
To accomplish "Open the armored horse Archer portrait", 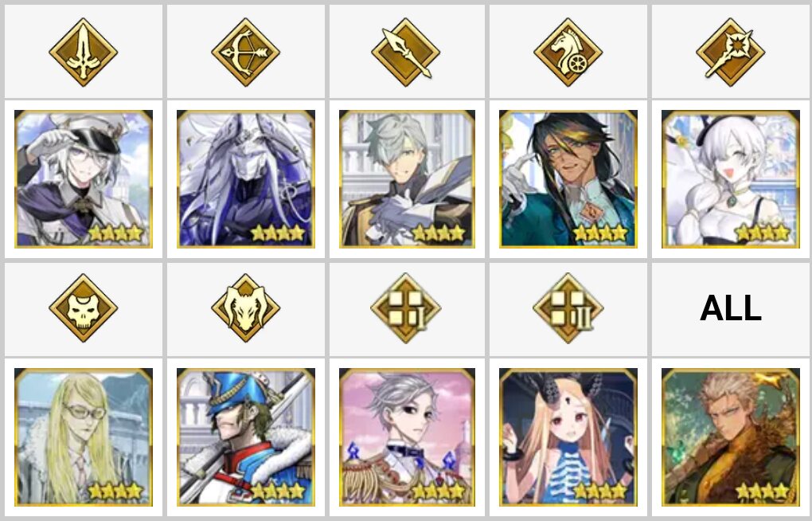I will [245, 178].
